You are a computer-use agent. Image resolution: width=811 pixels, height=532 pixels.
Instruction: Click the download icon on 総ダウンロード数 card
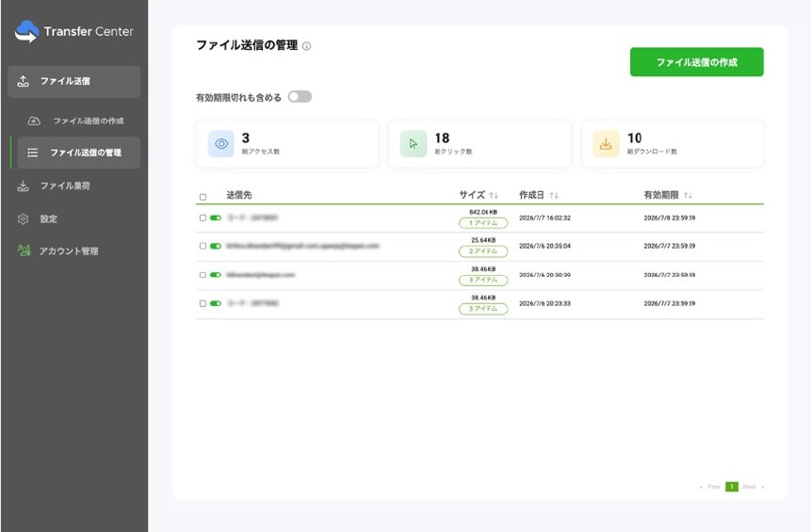point(606,144)
